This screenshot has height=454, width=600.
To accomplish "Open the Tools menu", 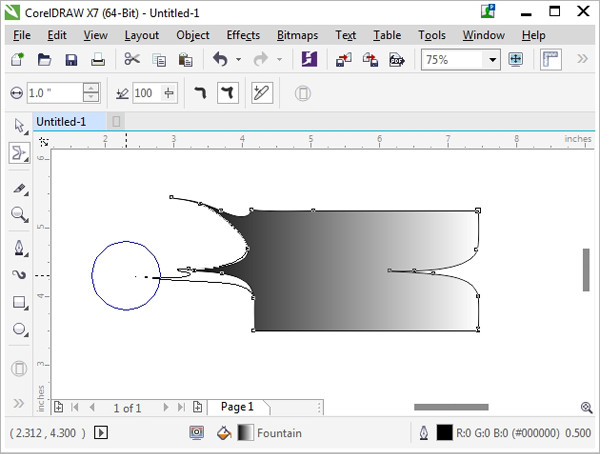I will click(x=432, y=35).
